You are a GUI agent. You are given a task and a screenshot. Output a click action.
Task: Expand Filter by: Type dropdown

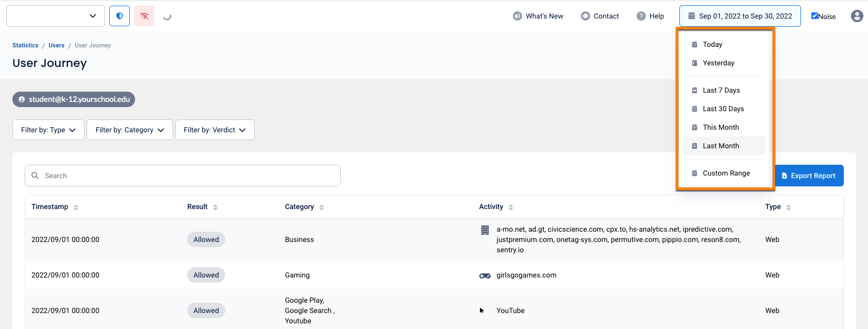click(x=48, y=130)
